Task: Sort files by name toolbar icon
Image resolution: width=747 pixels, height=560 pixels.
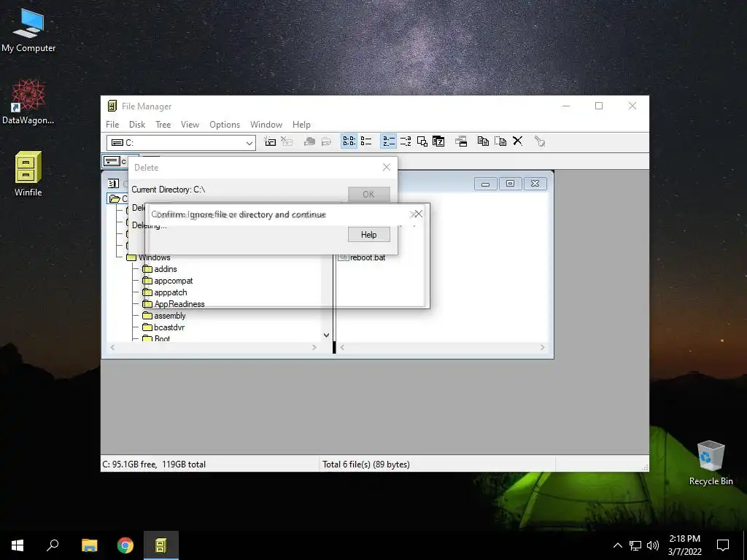Action: pos(388,141)
